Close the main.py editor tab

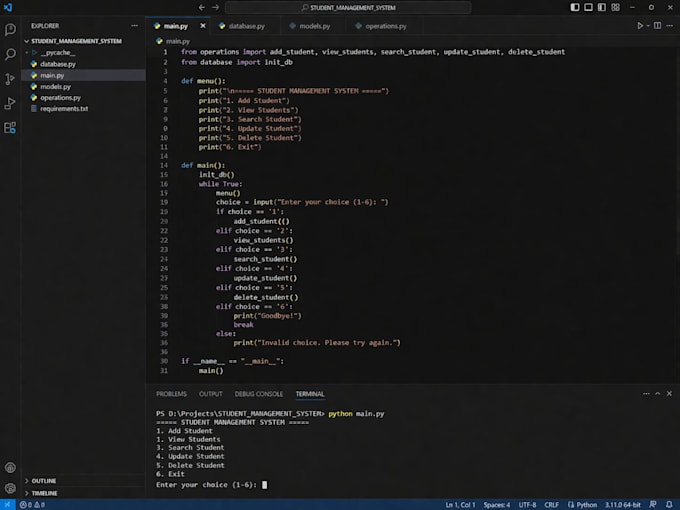[203, 26]
